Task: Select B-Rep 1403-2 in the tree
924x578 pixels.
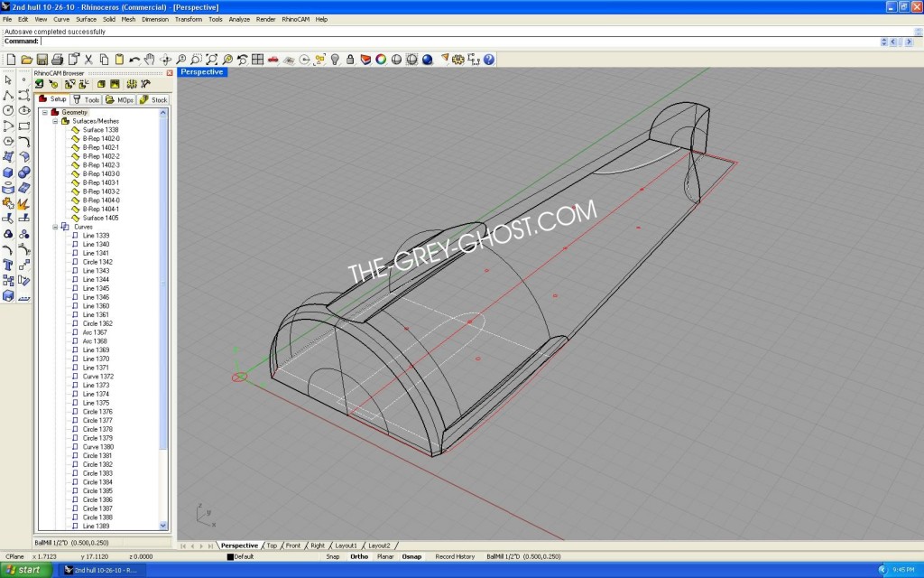Action: coord(101,191)
